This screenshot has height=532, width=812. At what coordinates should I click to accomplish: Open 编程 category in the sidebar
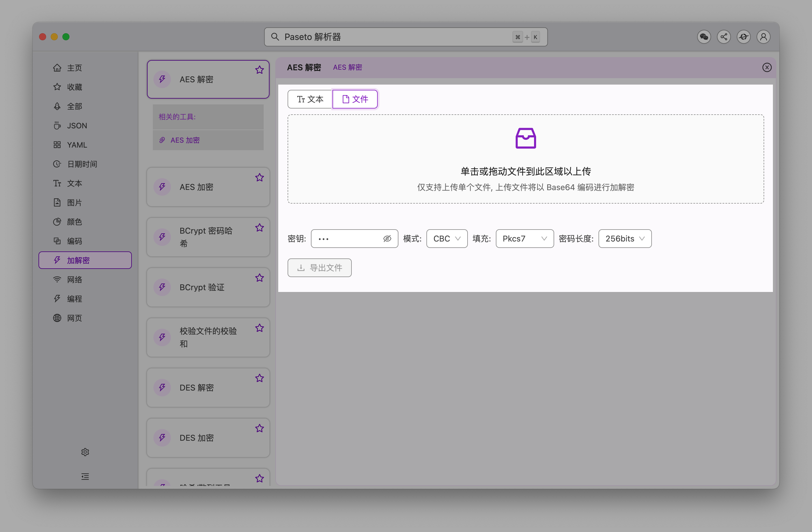coord(85,299)
